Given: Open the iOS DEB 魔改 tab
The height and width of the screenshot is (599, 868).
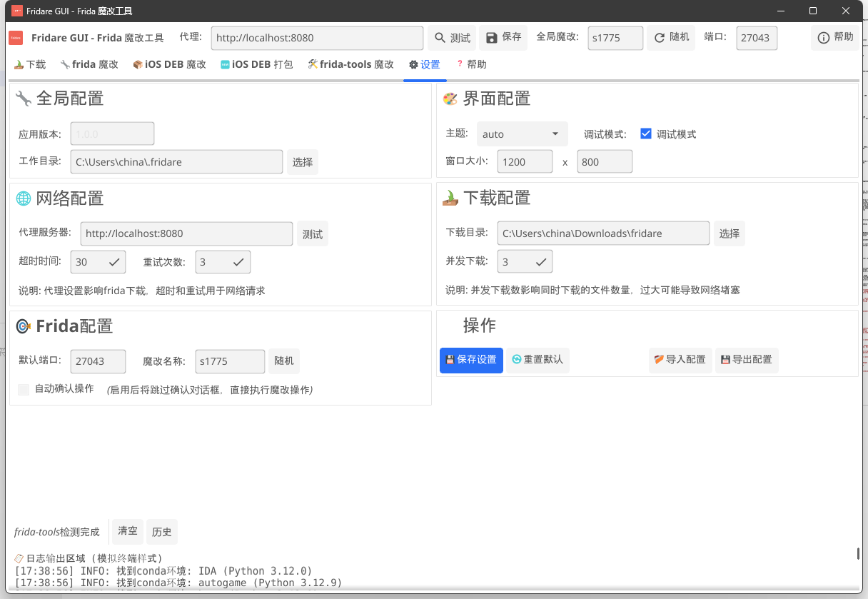Looking at the screenshot, I should click(x=169, y=64).
